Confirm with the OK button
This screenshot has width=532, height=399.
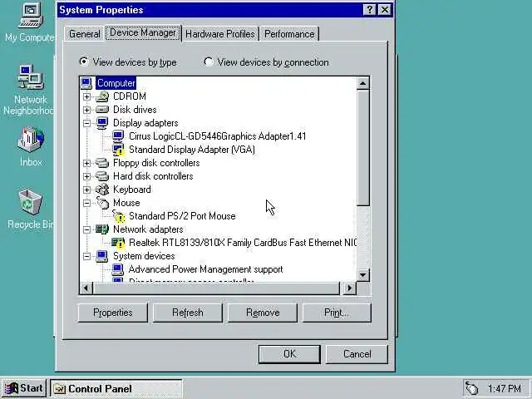pyautogui.click(x=289, y=354)
